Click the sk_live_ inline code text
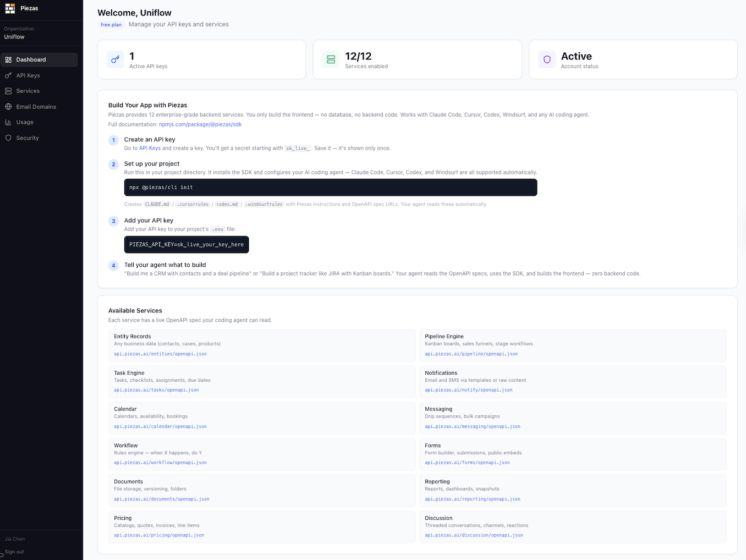The height and width of the screenshot is (560, 746). tap(298, 148)
